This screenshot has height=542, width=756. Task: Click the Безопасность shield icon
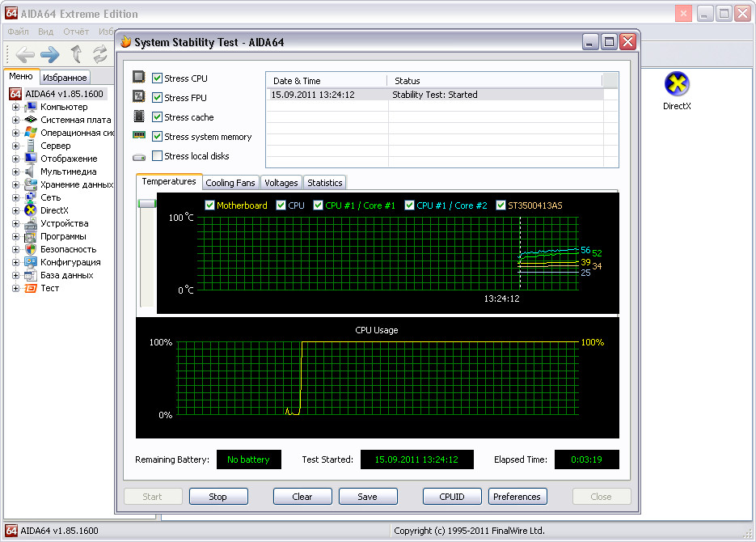(x=31, y=249)
